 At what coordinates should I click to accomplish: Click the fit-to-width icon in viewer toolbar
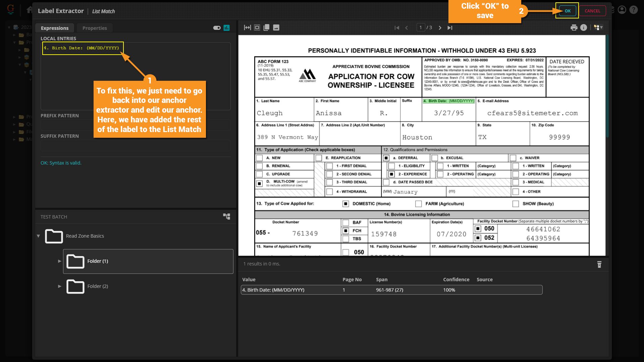point(247,27)
